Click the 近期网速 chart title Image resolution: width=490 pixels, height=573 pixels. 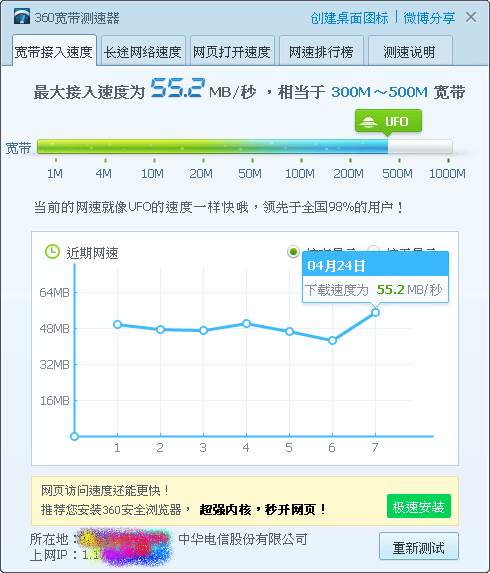[92, 253]
